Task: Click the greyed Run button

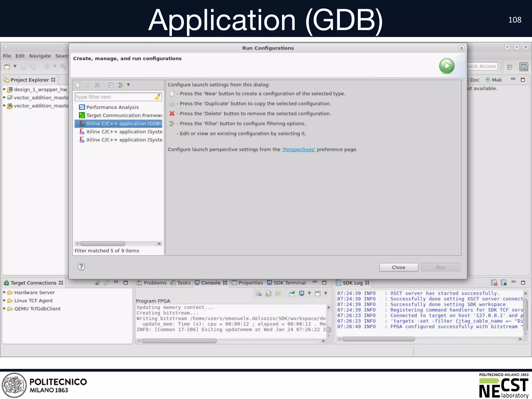Action: tap(441, 267)
